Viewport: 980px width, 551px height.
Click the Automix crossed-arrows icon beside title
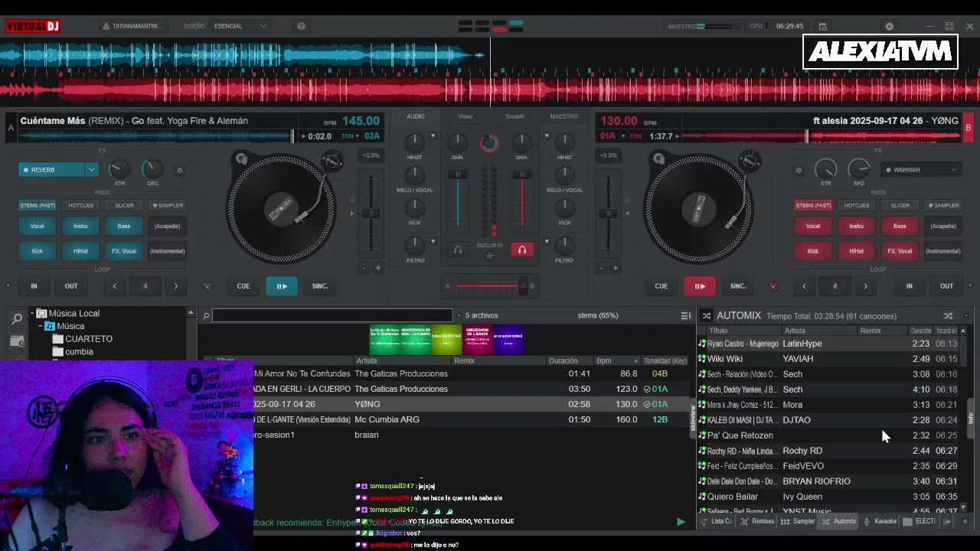[x=707, y=315]
